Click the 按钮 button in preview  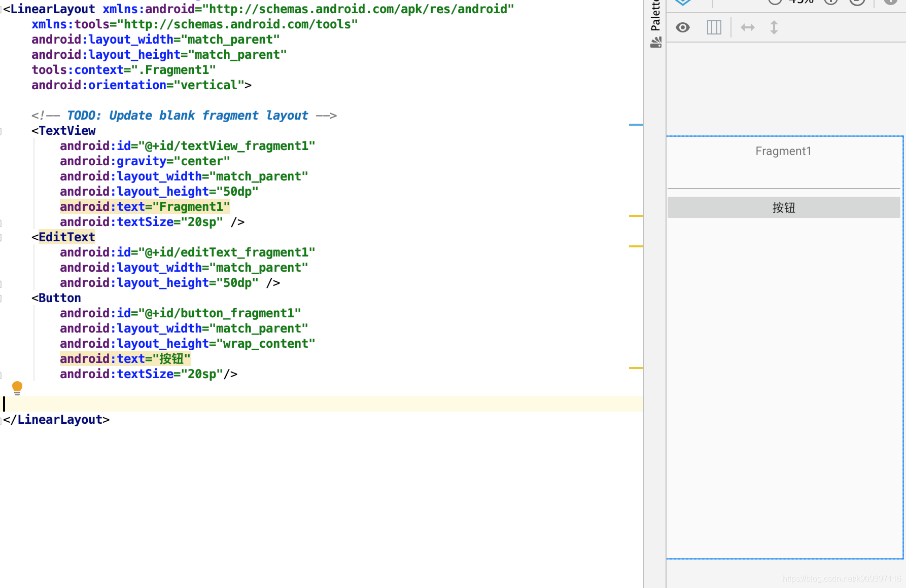[783, 207]
